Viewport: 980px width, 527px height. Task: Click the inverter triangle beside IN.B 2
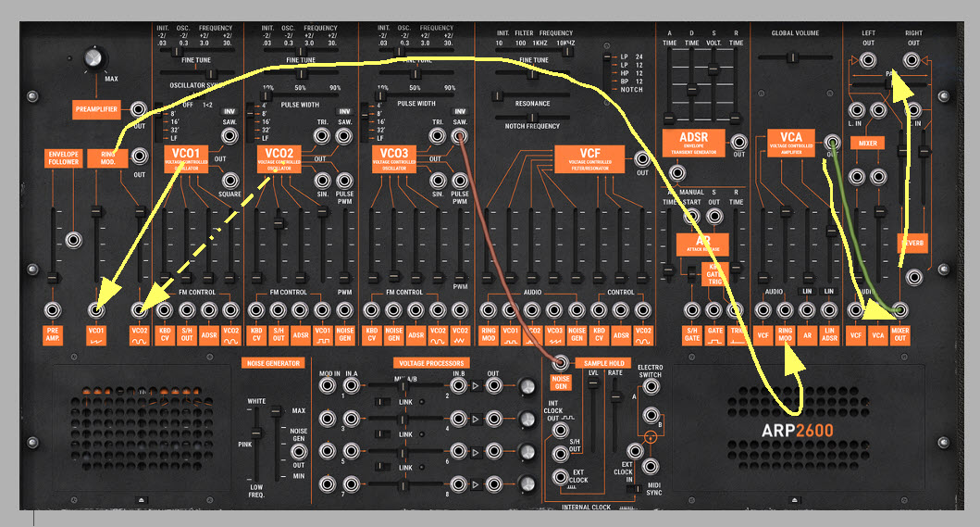pos(476,386)
